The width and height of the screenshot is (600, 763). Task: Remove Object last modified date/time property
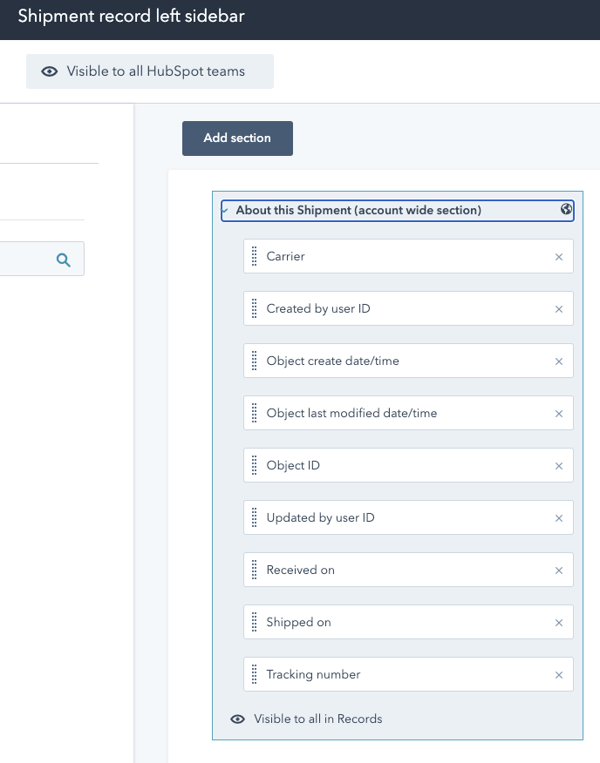click(559, 414)
